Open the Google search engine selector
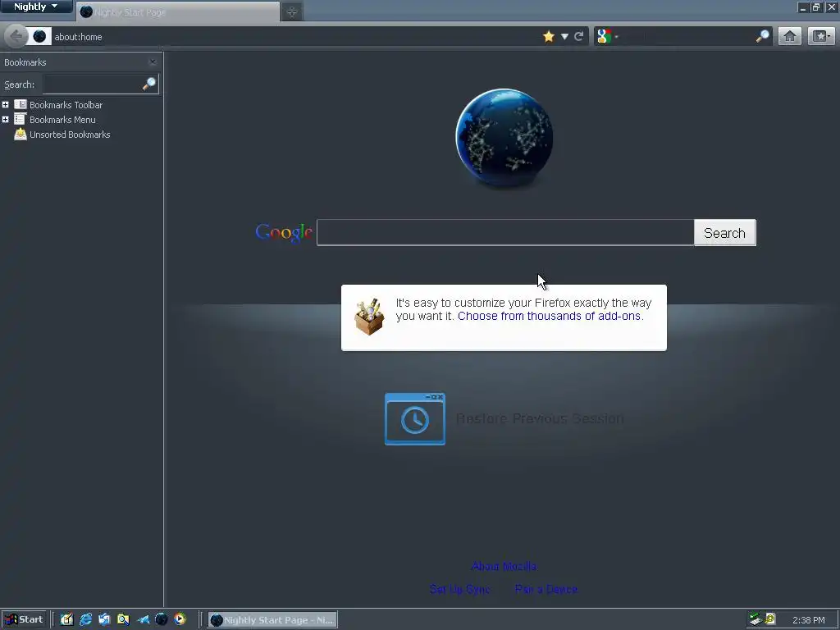The width and height of the screenshot is (840, 630). coord(608,36)
